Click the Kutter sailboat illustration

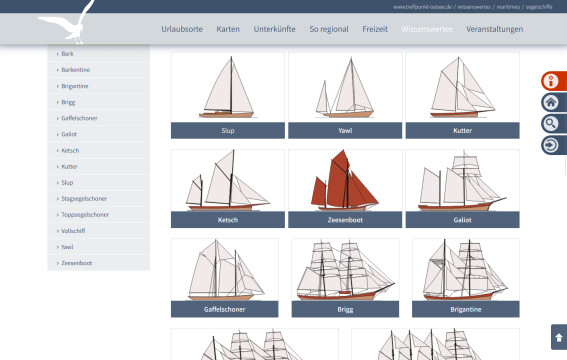tap(462, 87)
